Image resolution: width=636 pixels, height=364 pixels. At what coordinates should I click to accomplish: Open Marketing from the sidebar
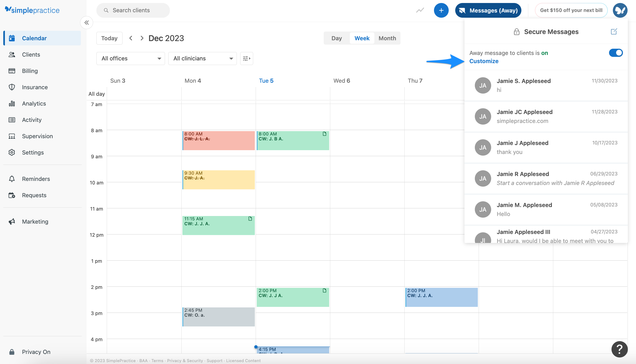42,221
